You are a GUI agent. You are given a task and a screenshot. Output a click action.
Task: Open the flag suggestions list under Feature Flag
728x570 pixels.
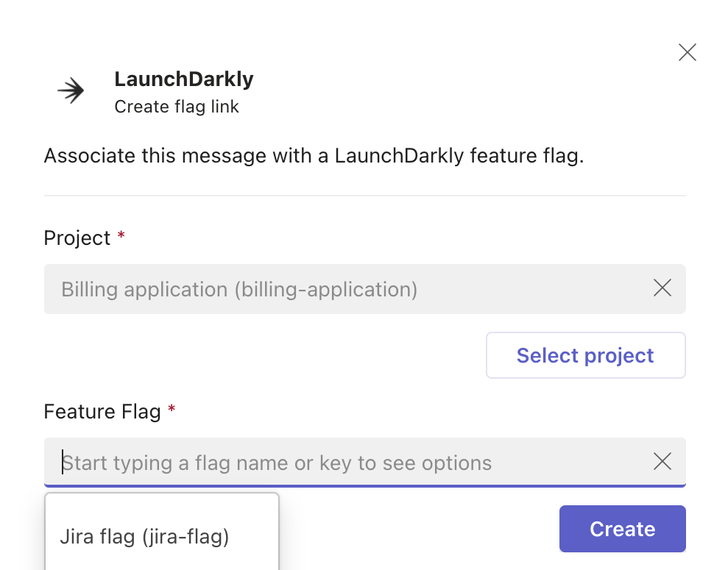point(294,462)
